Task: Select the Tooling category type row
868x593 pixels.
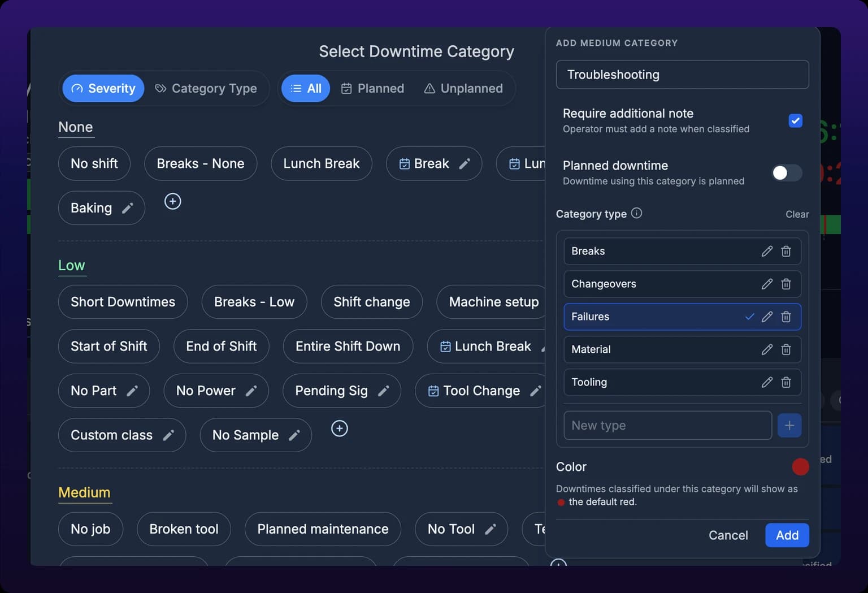Action: (682, 382)
